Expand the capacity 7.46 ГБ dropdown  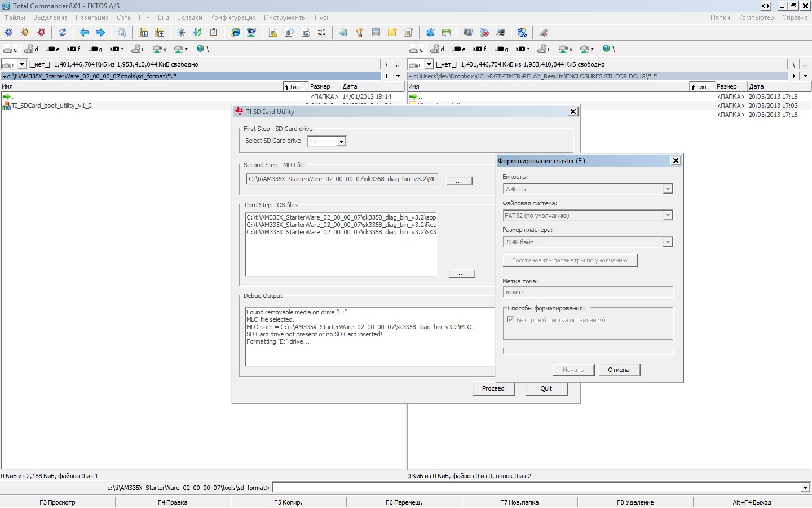[x=668, y=189]
